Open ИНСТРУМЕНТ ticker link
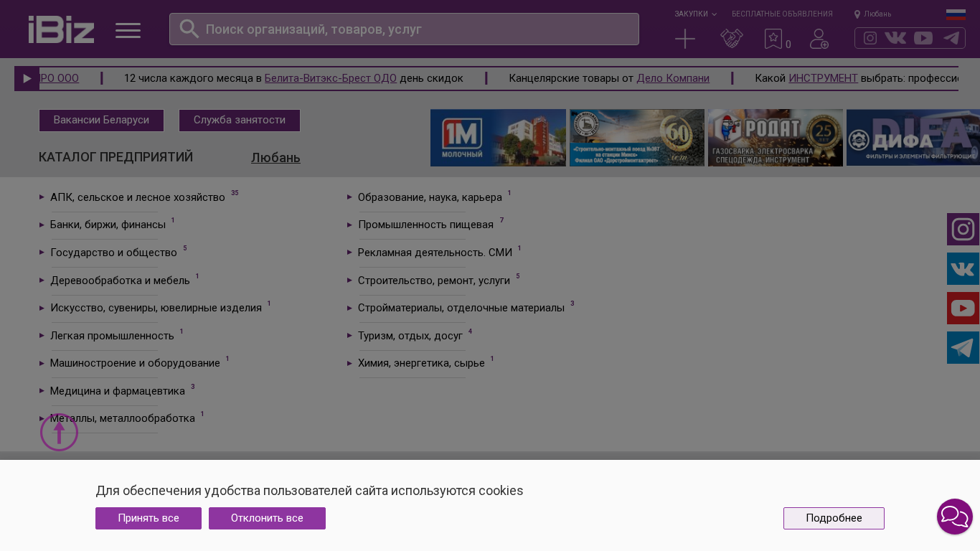 click(x=823, y=78)
